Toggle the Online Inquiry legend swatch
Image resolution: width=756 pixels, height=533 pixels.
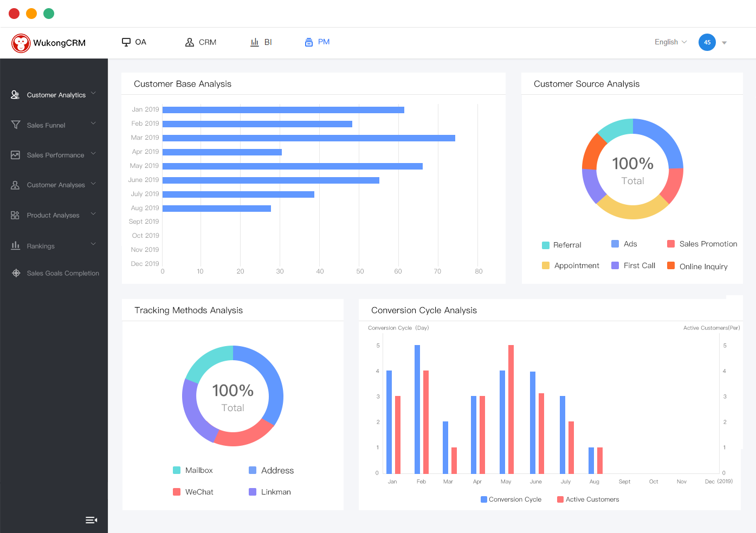pos(671,265)
